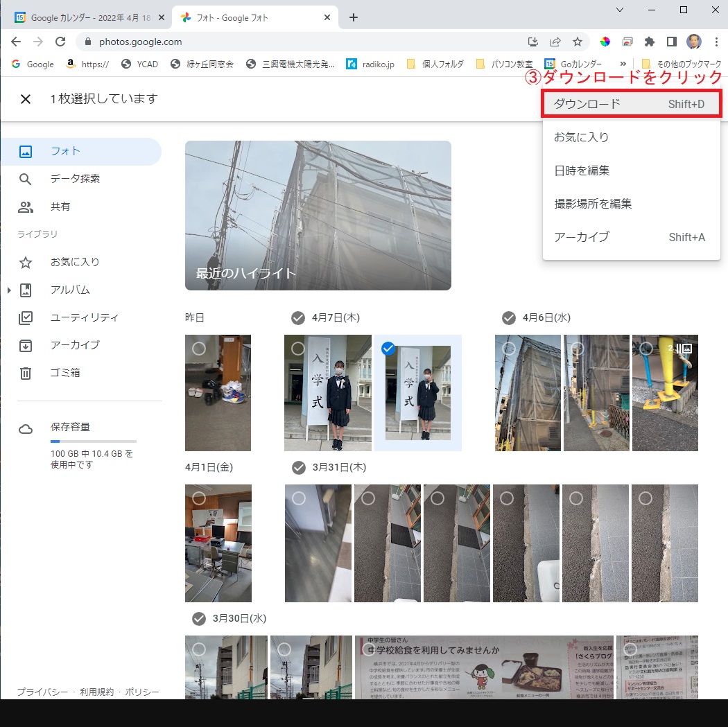Open the Chrome profile avatar
728x727 pixels.
point(694,42)
